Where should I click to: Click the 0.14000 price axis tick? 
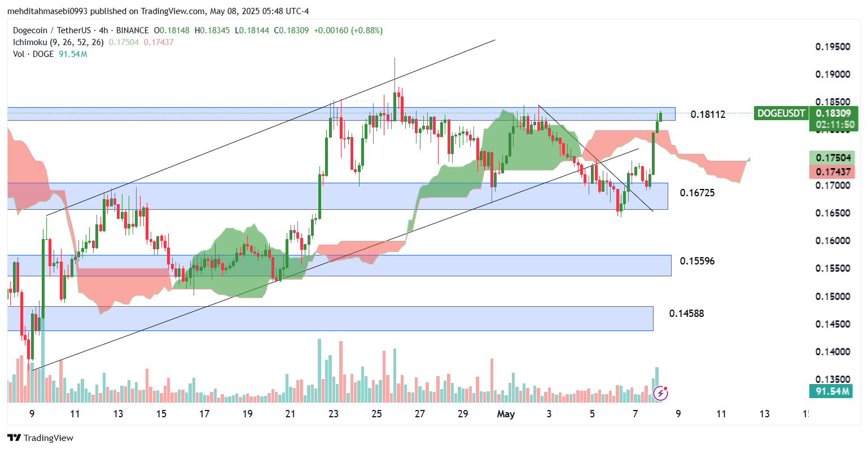coord(832,352)
